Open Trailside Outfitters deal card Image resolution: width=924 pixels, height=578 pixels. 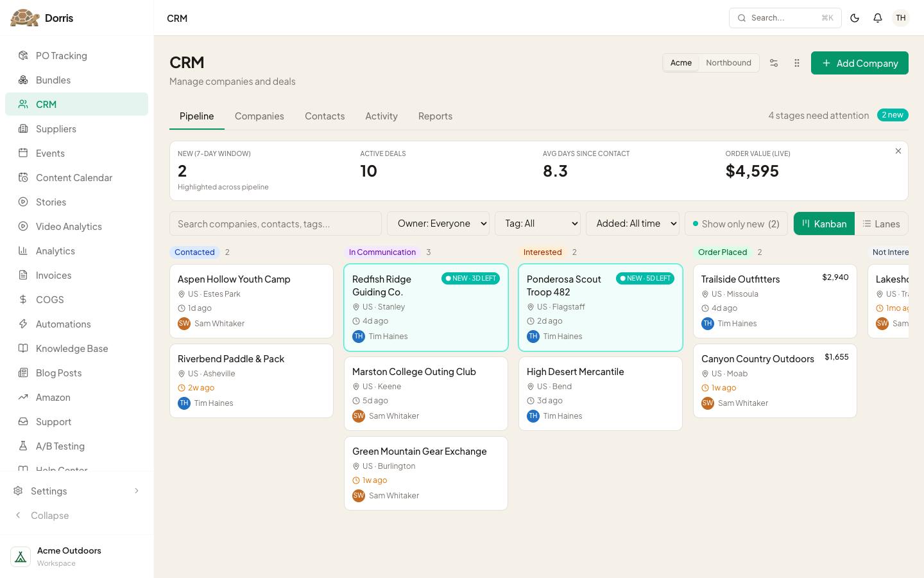pyautogui.click(x=775, y=301)
